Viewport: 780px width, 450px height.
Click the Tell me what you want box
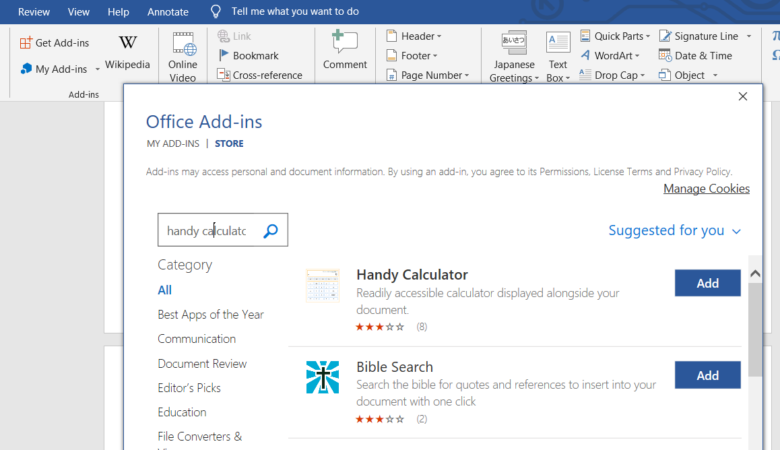pyautogui.click(x=295, y=11)
